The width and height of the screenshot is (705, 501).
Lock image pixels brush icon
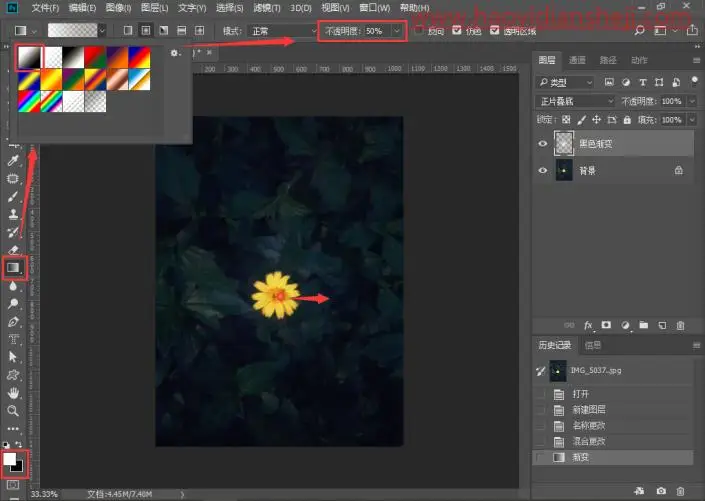coord(581,120)
